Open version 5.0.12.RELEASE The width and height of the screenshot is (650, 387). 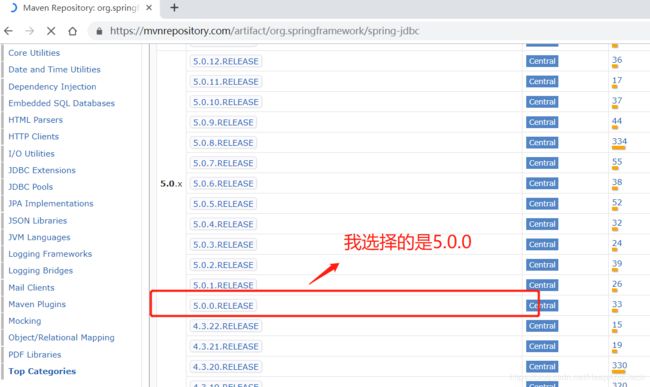point(226,61)
